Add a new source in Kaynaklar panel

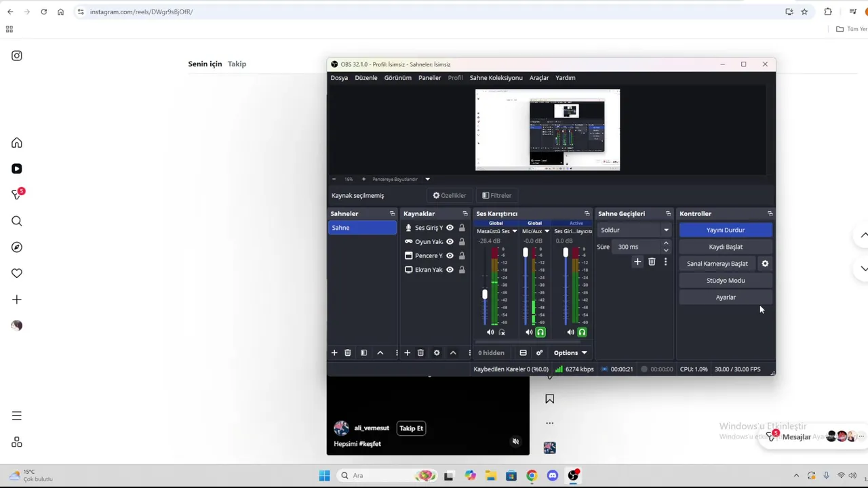coord(407,352)
